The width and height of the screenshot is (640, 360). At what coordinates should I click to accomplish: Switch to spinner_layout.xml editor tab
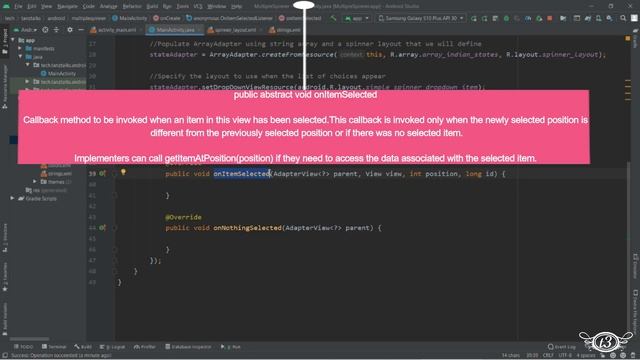(x=234, y=30)
